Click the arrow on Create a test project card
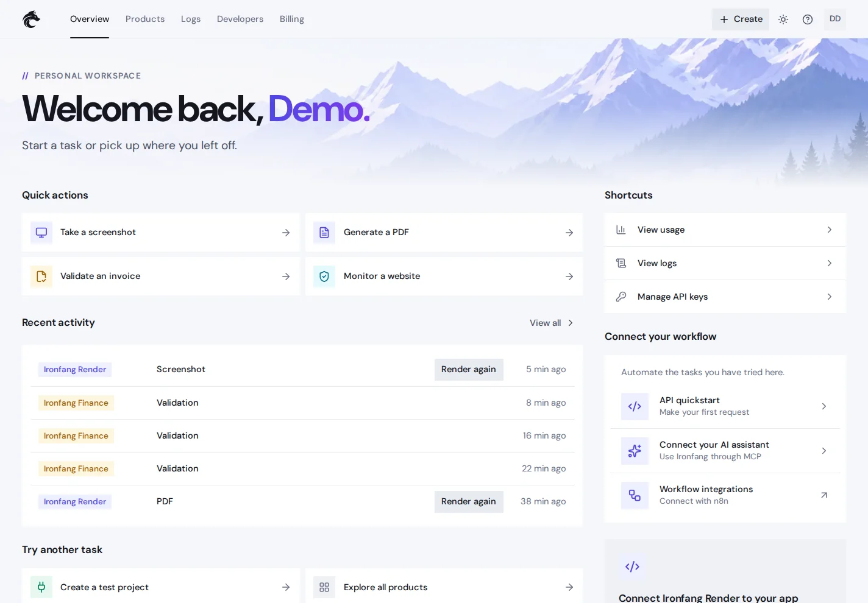Screen dimensions: 868x603 (x=286, y=587)
